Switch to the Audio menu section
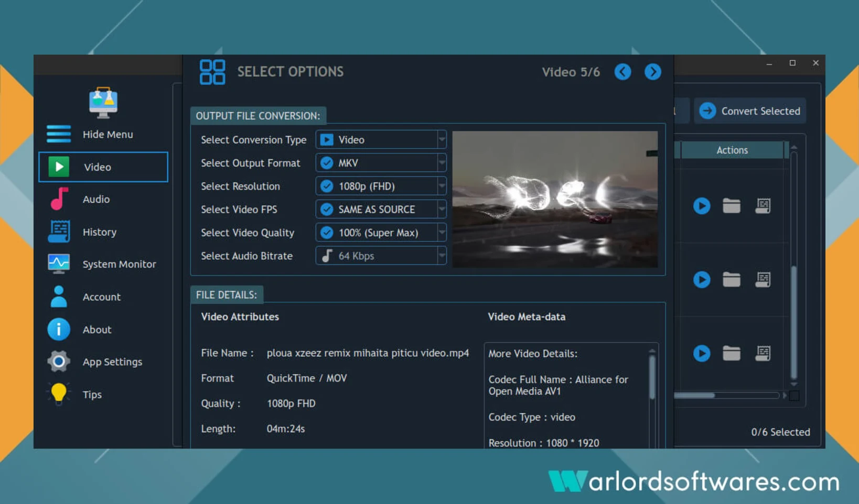This screenshot has width=859, height=504. (96, 199)
